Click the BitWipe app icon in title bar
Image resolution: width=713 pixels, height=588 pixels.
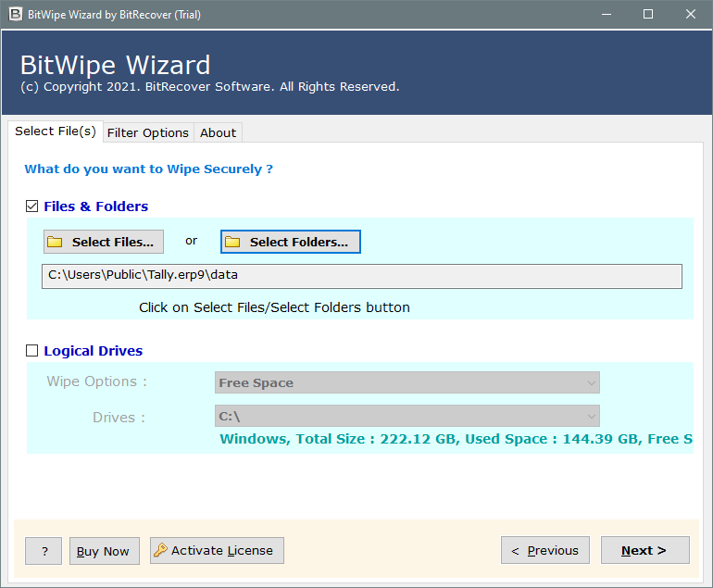[x=16, y=14]
